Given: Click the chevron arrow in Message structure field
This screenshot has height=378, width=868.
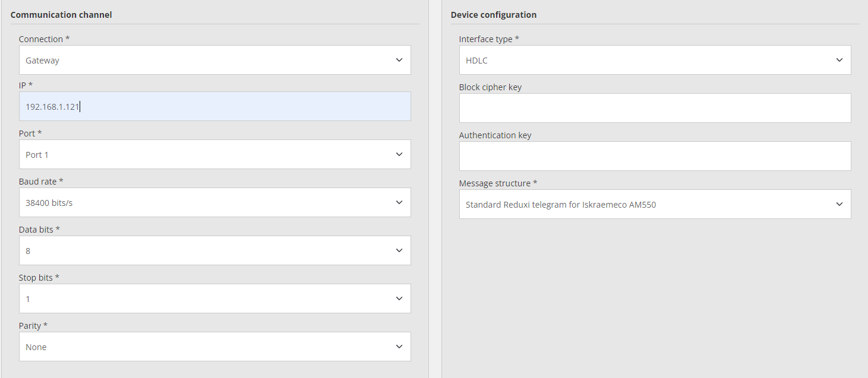Looking at the screenshot, I should (839, 204).
